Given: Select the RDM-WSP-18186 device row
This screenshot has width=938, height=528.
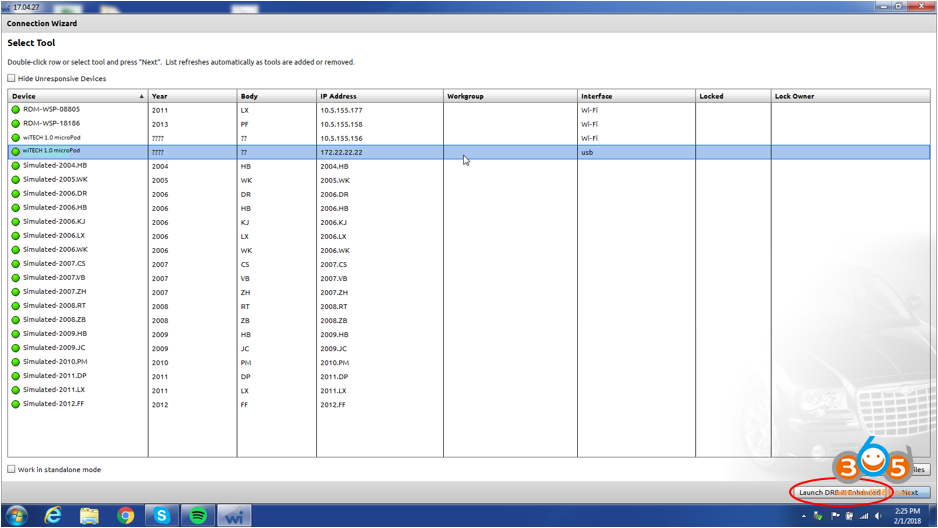Looking at the screenshot, I should [x=469, y=124].
